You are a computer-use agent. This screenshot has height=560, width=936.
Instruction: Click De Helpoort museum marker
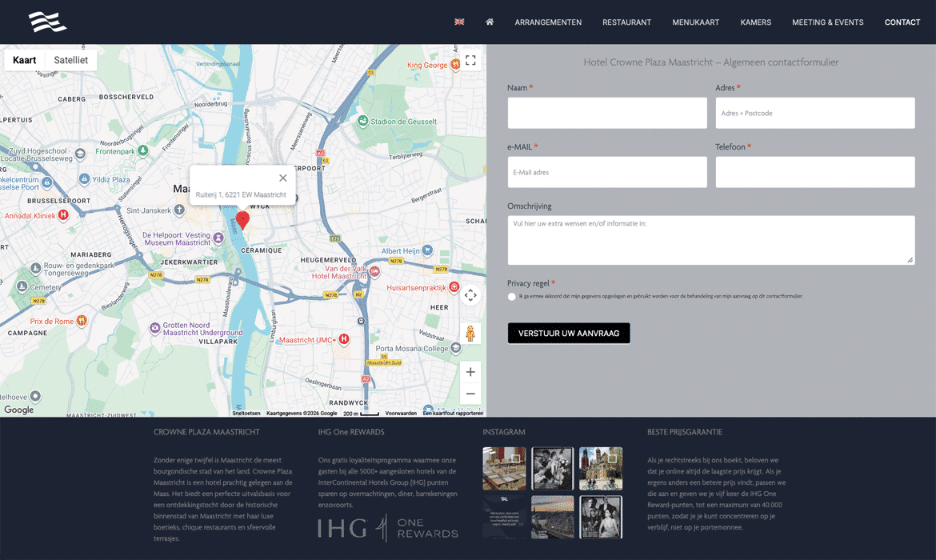pos(218,238)
